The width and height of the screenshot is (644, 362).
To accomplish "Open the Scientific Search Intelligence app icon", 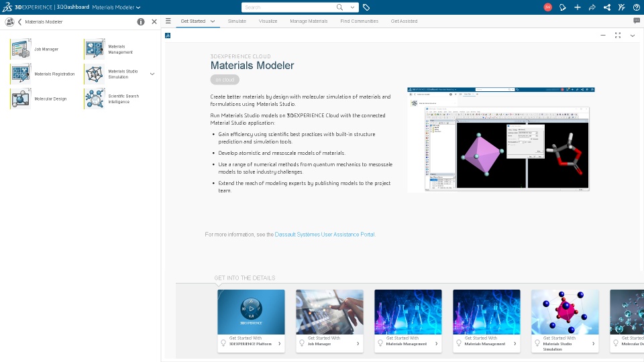I will click(95, 99).
